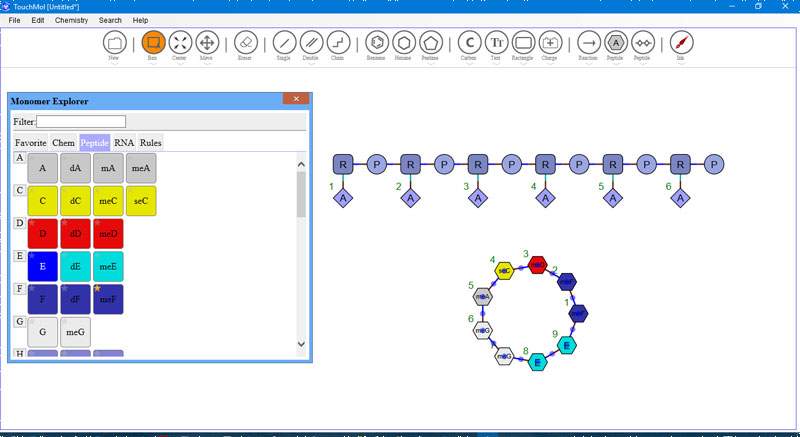Open the Peptide tab in Monomer Explorer
Image resolution: width=800 pixels, height=437 pixels.
(94, 143)
